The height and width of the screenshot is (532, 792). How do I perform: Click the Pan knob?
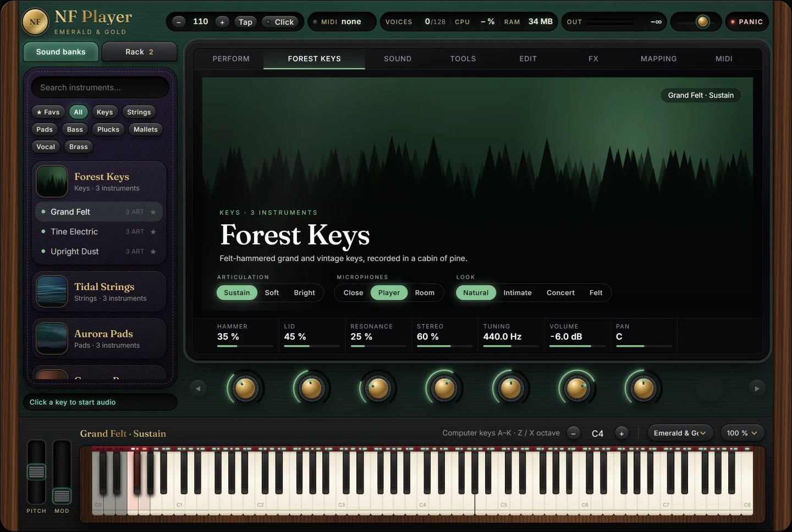(x=643, y=389)
